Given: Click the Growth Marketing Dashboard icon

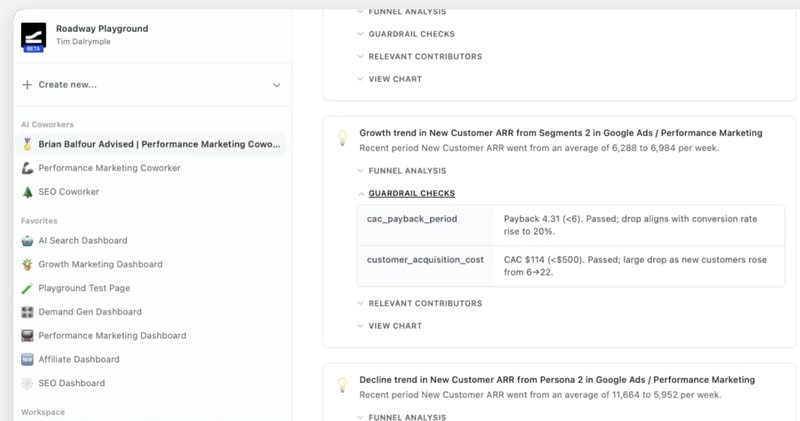Looking at the screenshot, I should (28, 265).
